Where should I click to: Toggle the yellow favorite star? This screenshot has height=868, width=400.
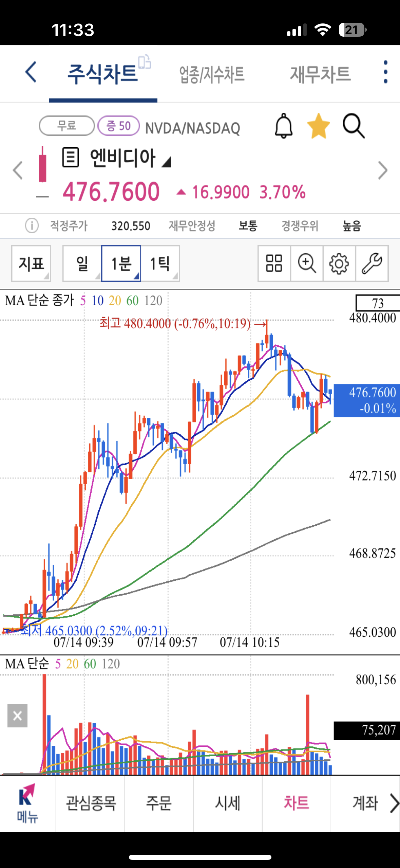click(319, 126)
